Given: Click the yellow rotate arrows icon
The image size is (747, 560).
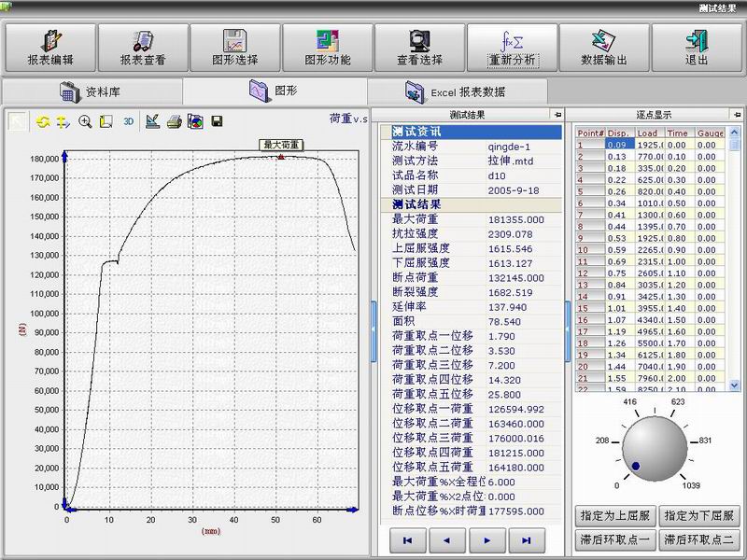Looking at the screenshot, I should [x=43, y=121].
